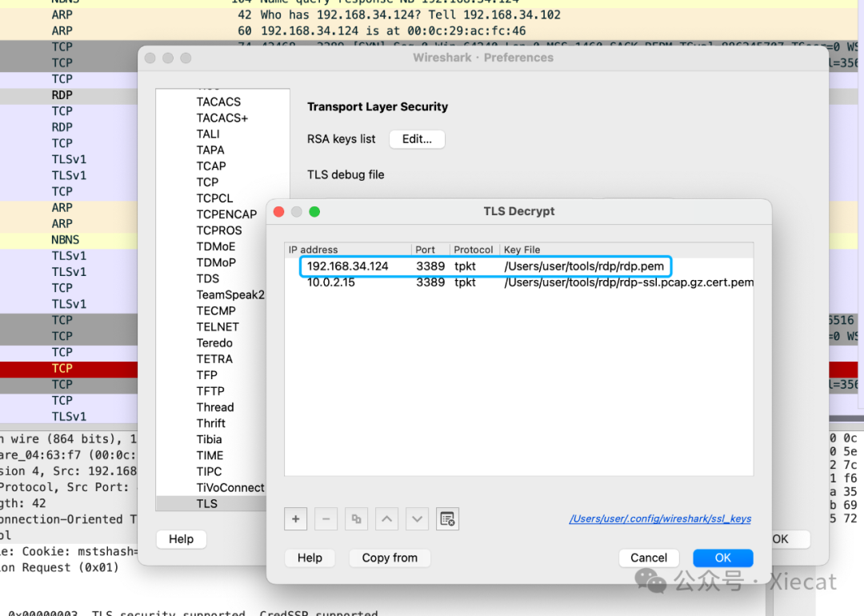Click Help in the TLS Decrypt dialog

pos(310,558)
